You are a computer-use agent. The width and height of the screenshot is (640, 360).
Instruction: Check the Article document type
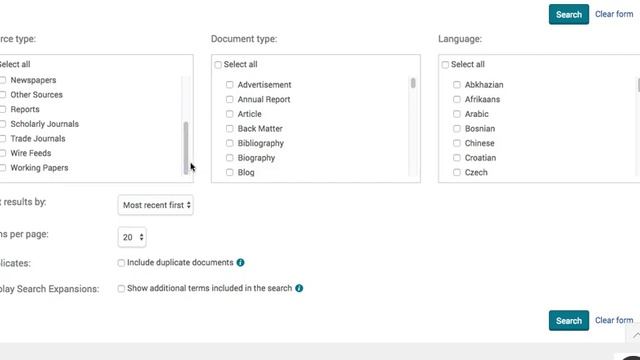coord(229,114)
